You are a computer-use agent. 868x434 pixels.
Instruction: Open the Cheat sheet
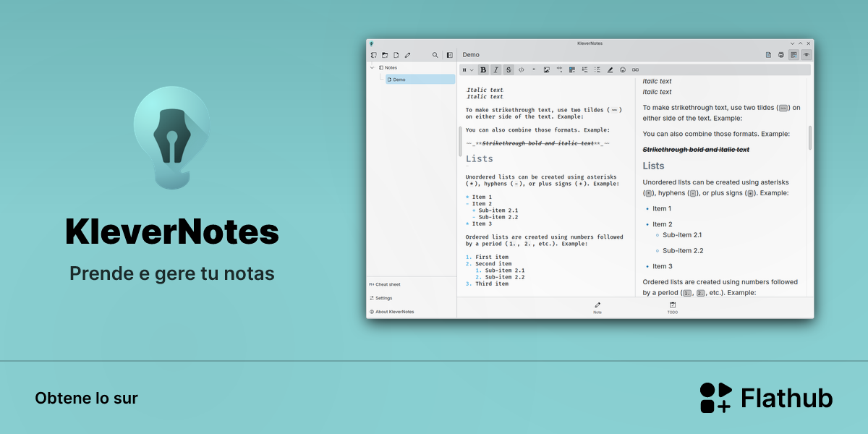click(x=385, y=284)
